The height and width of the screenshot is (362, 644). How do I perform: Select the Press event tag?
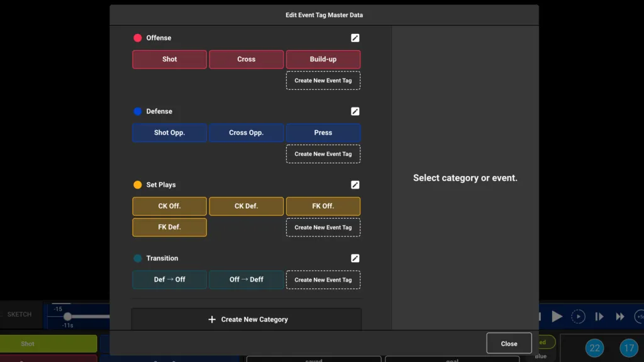pyautogui.click(x=323, y=133)
